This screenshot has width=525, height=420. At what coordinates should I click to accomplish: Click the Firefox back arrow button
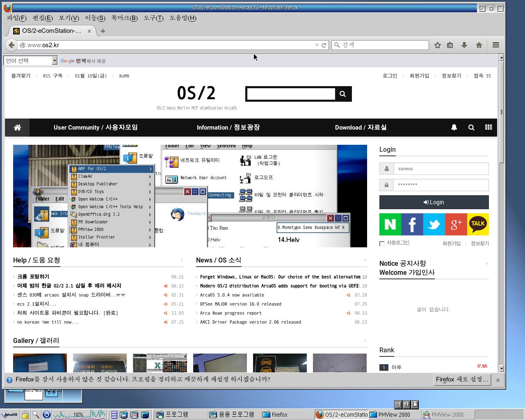(x=11, y=45)
